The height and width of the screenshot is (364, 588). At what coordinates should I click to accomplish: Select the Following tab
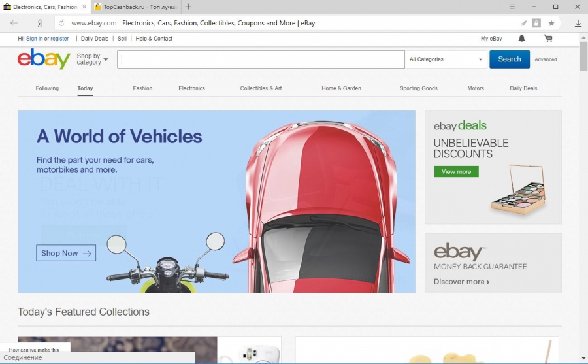click(47, 88)
